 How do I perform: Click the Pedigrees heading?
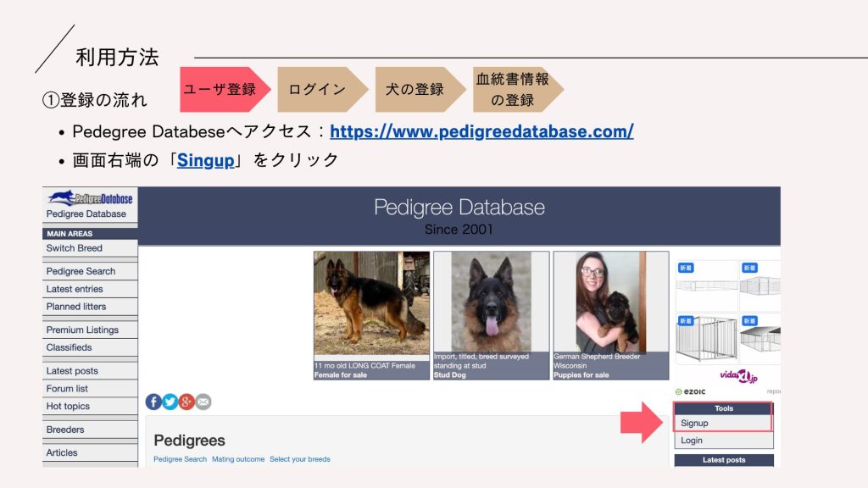click(189, 441)
